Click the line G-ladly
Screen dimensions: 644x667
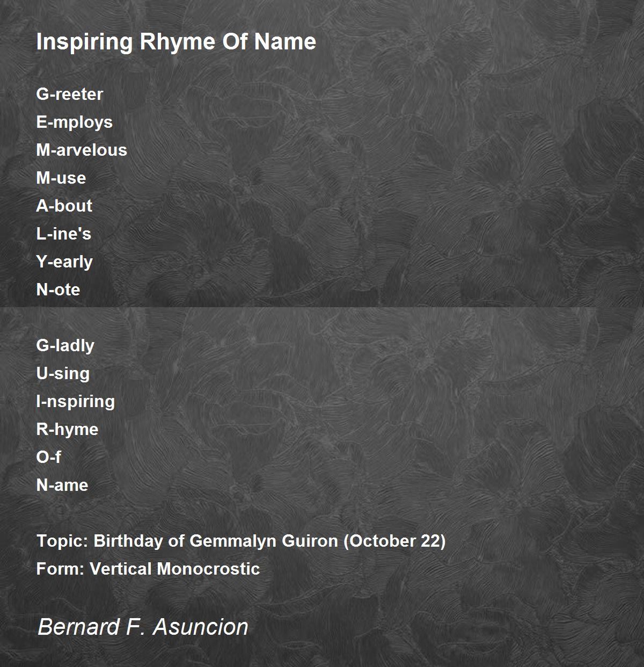65,346
